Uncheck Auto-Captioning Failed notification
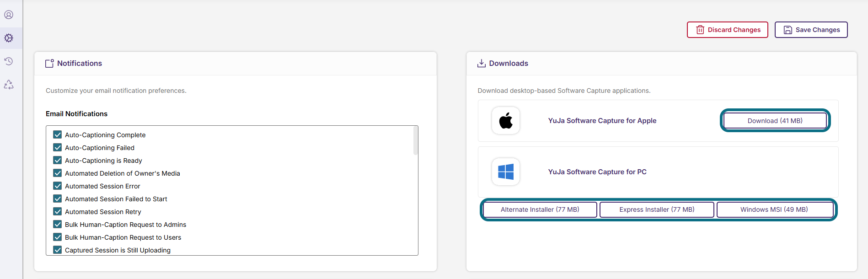This screenshot has height=279, width=868. tap(58, 147)
